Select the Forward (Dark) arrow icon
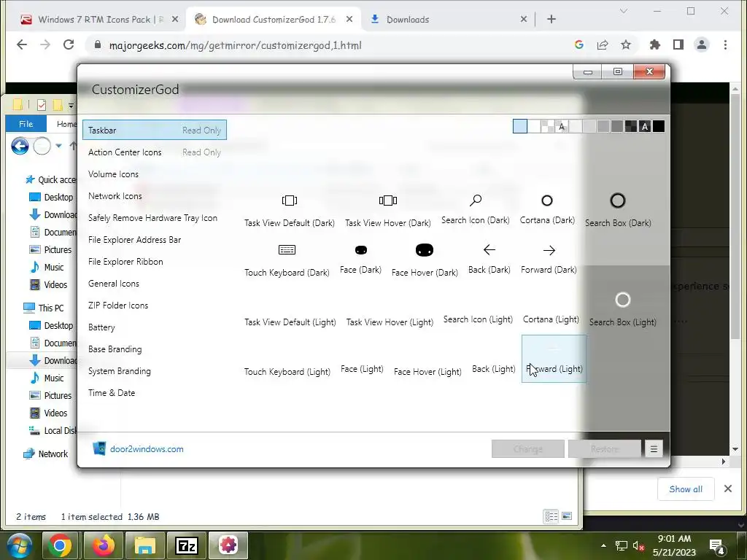This screenshot has width=747, height=560. tap(549, 250)
